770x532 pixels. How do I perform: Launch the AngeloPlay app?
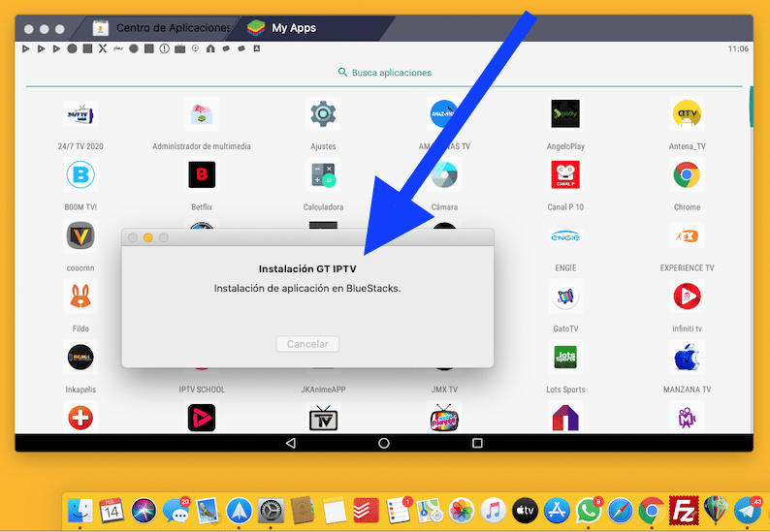[x=565, y=113]
